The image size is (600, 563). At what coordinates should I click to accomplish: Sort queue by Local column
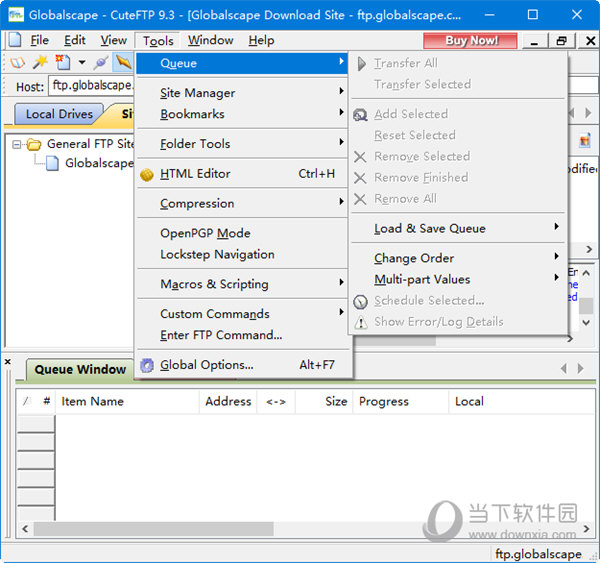click(x=522, y=401)
